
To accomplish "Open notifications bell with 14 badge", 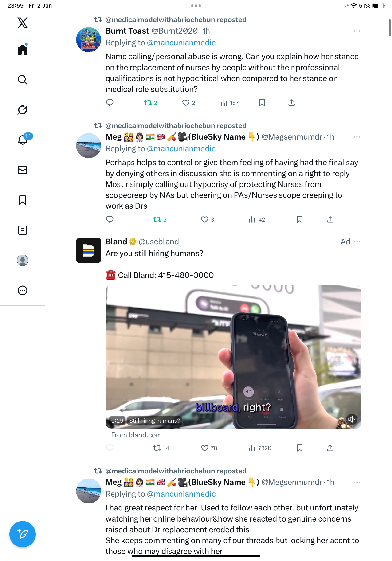I will coord(23,140).
